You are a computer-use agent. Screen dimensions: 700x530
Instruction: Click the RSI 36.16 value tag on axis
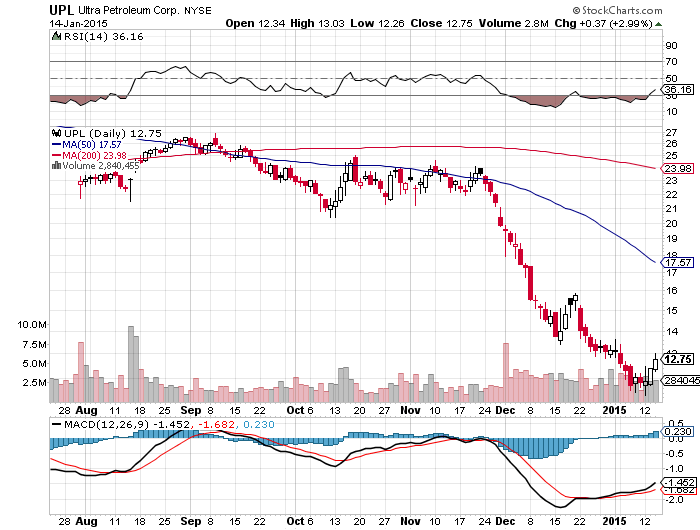click(678, 90)
